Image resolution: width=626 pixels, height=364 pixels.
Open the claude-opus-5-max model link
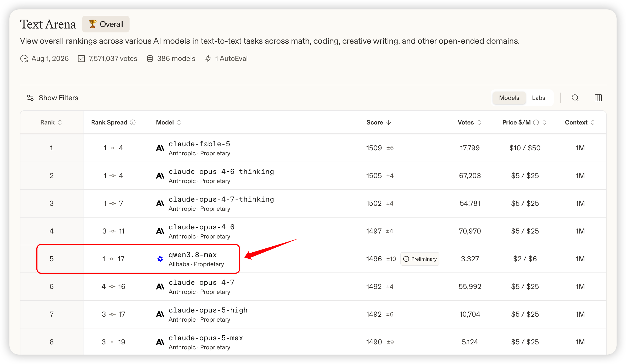click(206, 338)
